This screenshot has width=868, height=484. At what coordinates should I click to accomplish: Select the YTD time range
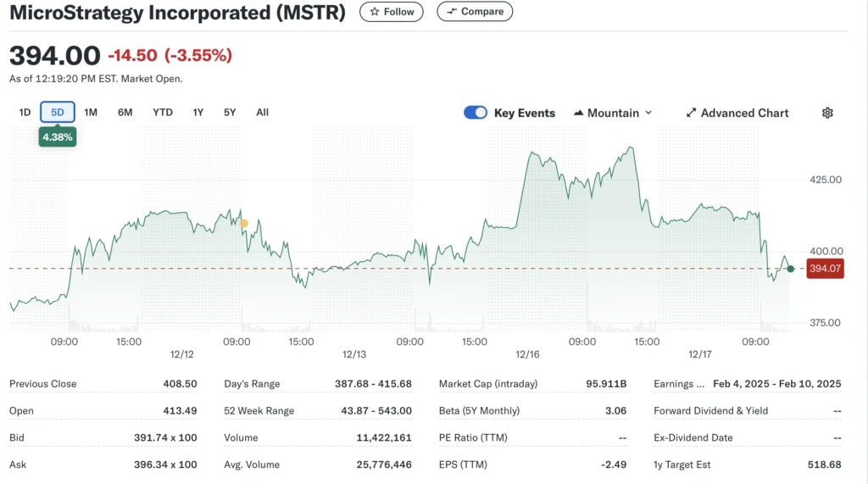(x=163, y=112)
